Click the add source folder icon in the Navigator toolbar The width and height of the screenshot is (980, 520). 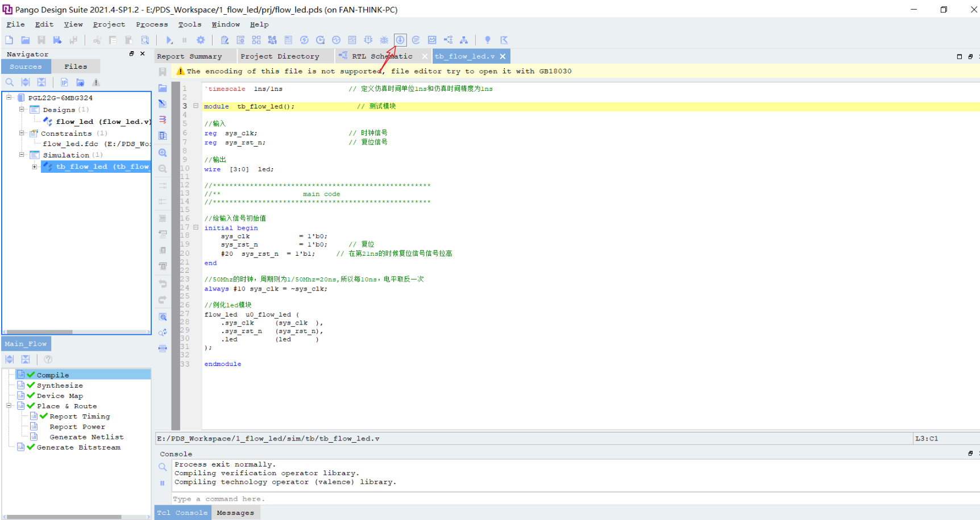click(x=80, y=82)
